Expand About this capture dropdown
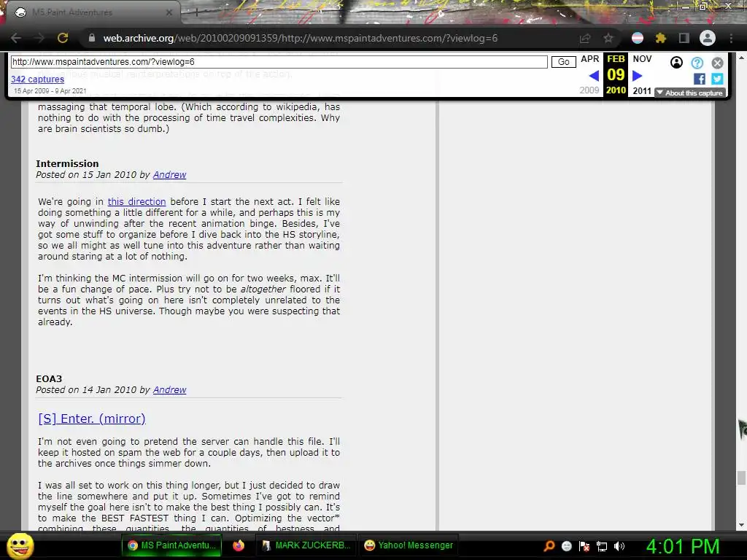This screenshot has height=560, width=747. tap(690, 93)
